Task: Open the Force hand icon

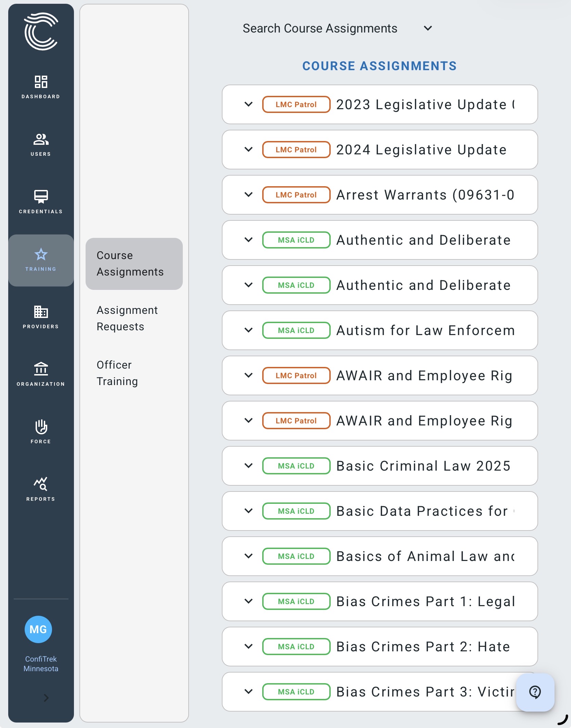Action: pyautogui.click(x=41, y=427)
